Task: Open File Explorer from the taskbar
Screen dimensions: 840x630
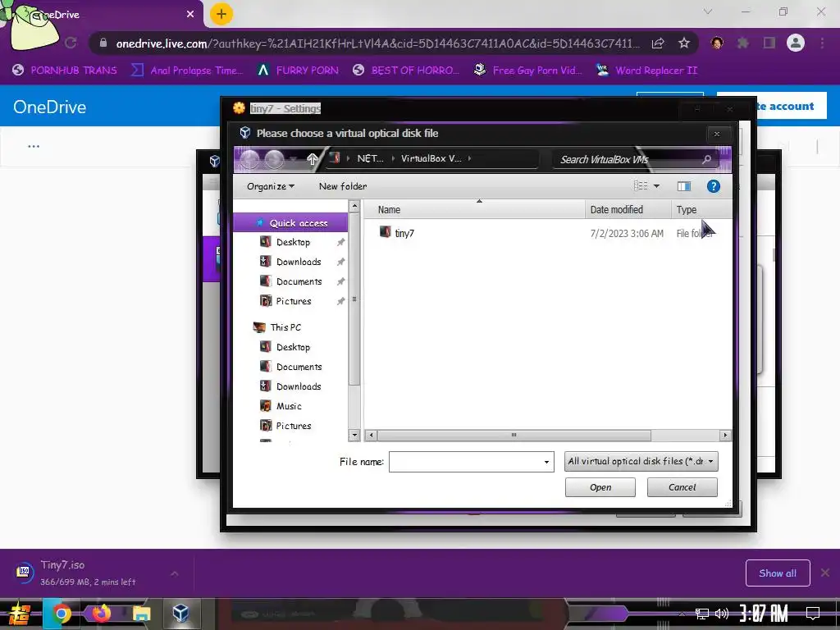Action: click(141, 614)
